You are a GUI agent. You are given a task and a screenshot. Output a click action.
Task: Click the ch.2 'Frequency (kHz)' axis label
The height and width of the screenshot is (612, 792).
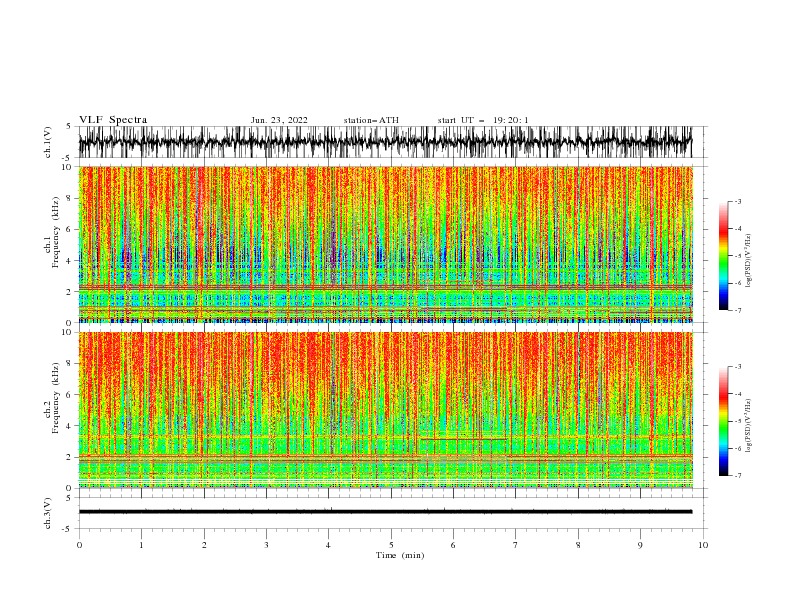[56, 398]
